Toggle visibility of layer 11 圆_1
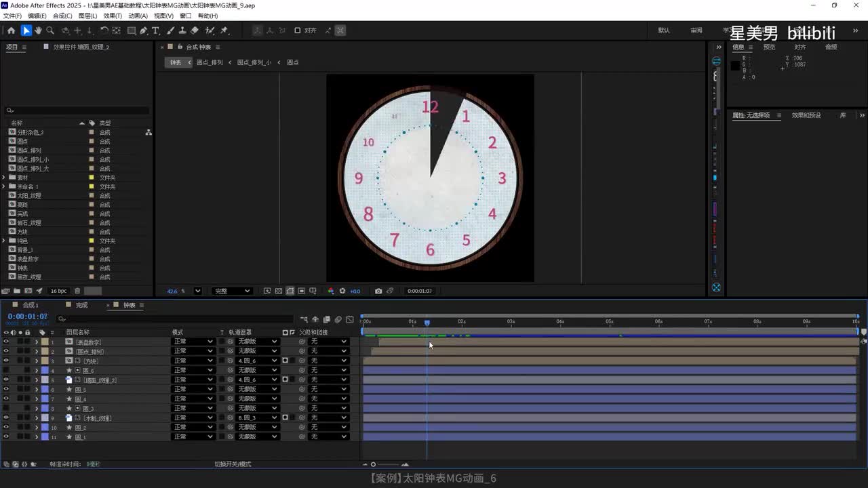This screenshot has width=868, height=488. click(x=6, y=437)
